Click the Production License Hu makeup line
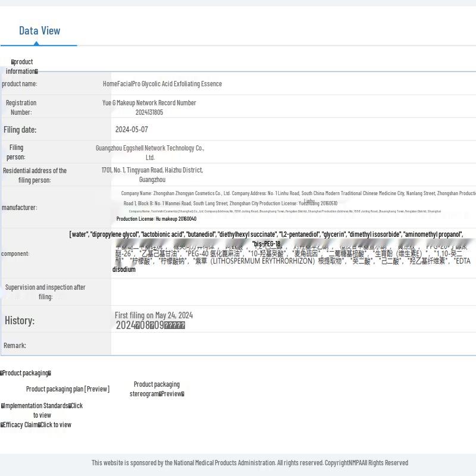The height and width of the screenshot is (476, 476). click(x=156, y=219)
